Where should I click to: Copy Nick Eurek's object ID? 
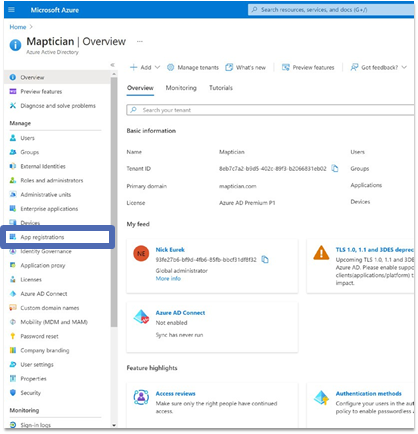pyautogui.click(x=265, y=259)
